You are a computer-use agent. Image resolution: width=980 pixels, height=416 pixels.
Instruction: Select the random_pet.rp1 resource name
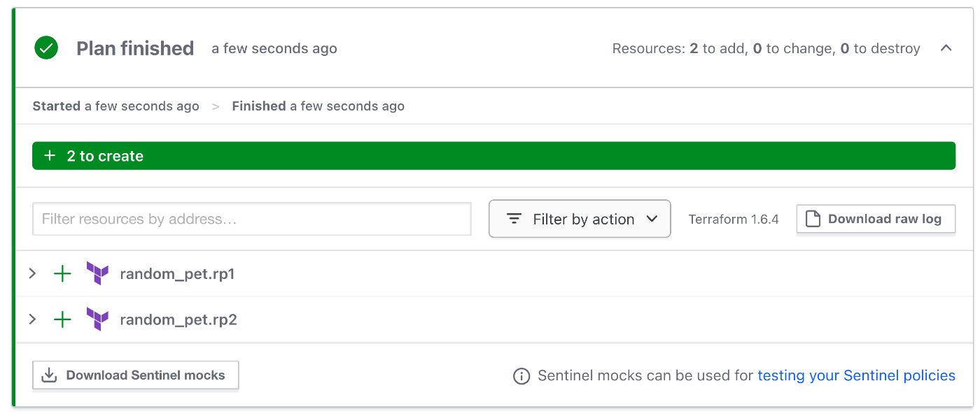click(177, 274)
